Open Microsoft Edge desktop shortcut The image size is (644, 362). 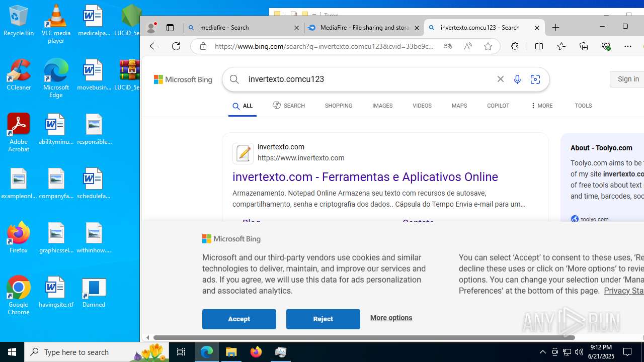tap(56, 78)
